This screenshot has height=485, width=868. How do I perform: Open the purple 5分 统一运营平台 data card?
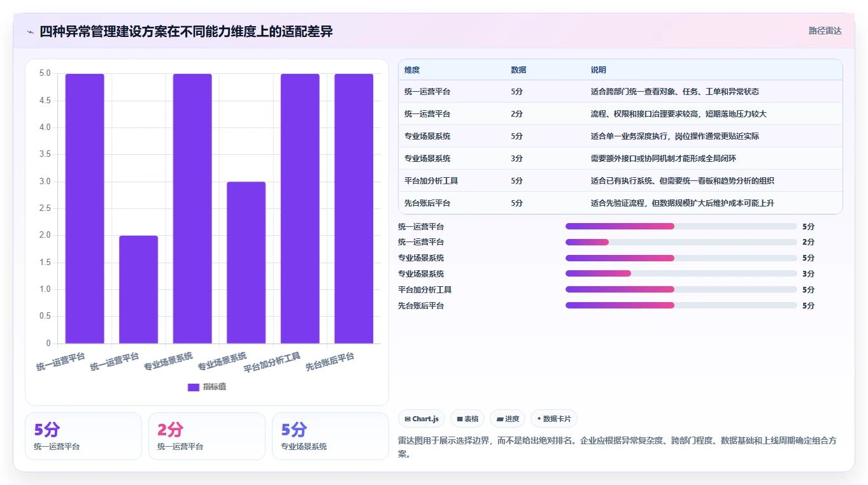pyautogui.click(x=83, y=436)
